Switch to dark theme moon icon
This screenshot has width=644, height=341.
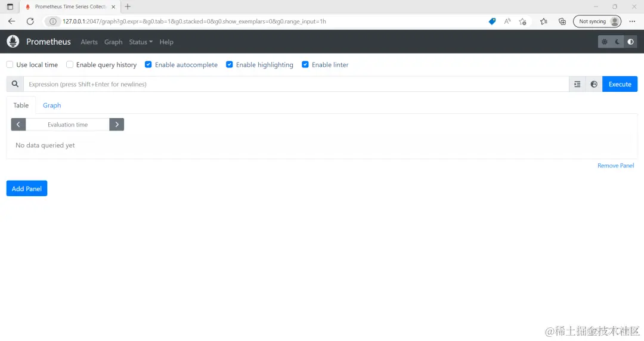tap(617, 42)
